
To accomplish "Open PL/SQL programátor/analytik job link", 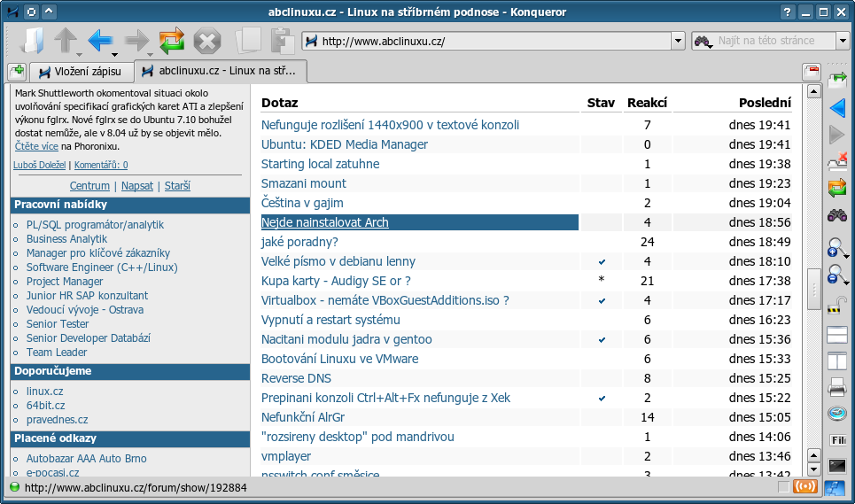I will (95, 224).
